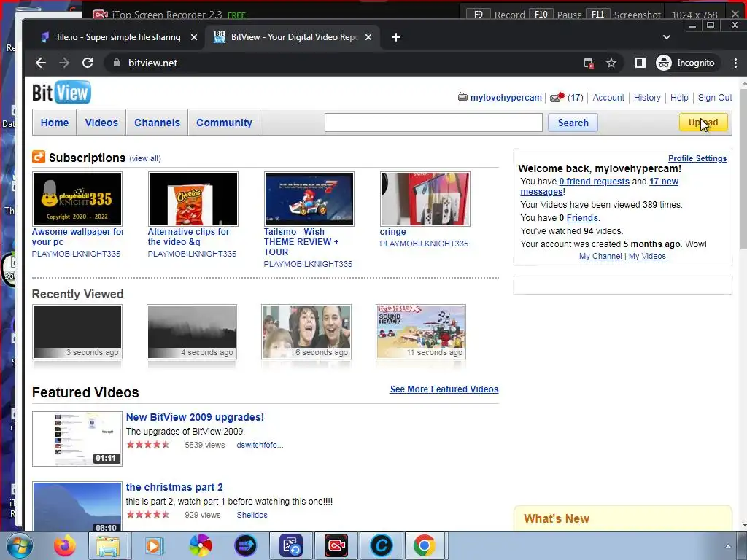Close the file.io tab
The height and width of the screenshot is (560, 747).
[x=194, y=37]
